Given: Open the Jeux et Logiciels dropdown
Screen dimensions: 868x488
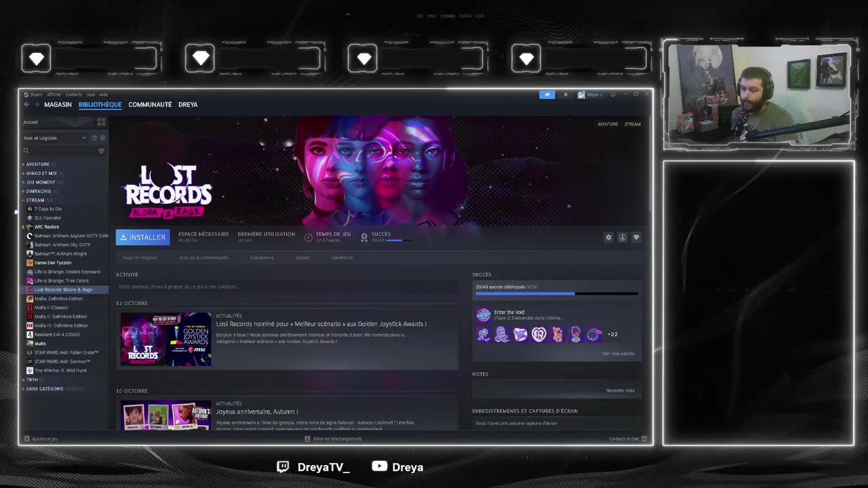Looking at the screenshot, I should click(x=55, y=138).
